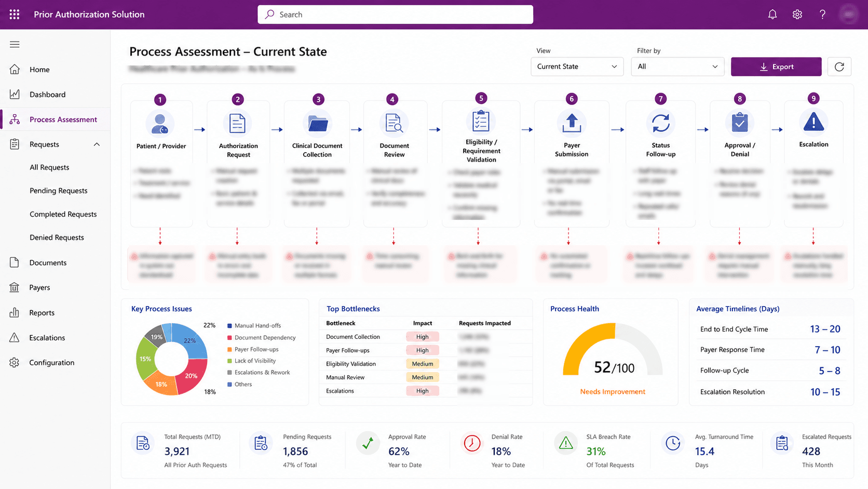Screen dimensions: 868x489
Task: Go to Dashboard in the sidebar
Action: coord(55,95)
